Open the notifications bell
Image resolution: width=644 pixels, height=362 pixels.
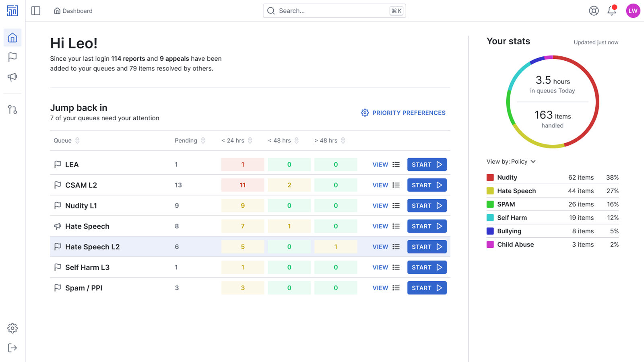(611, 11)
